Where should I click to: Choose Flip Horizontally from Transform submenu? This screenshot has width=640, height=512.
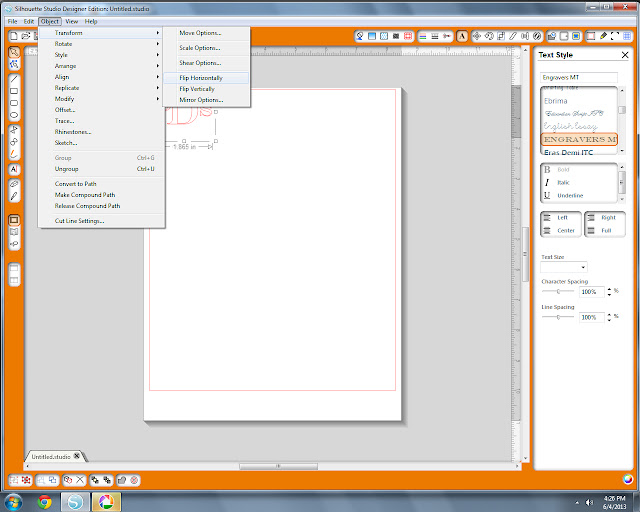tap(206, 78)
